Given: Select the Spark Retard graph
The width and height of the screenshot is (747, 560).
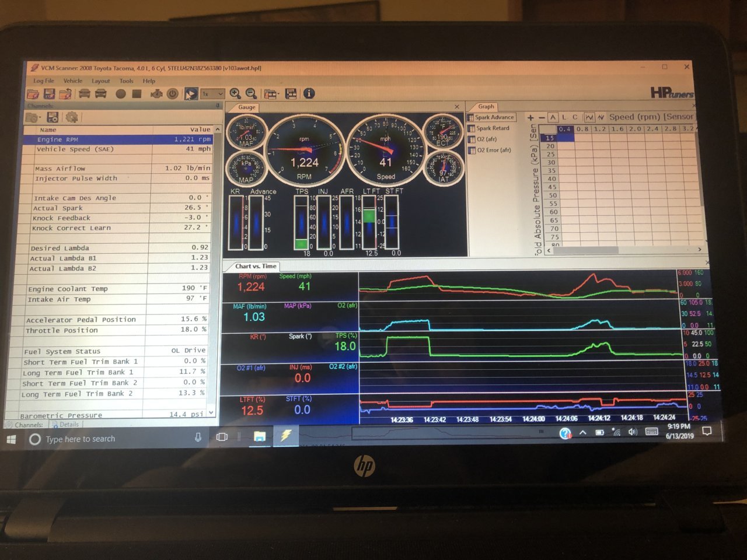Looking at the screenshot, I should pyautogui.click(x=489, y=128).
